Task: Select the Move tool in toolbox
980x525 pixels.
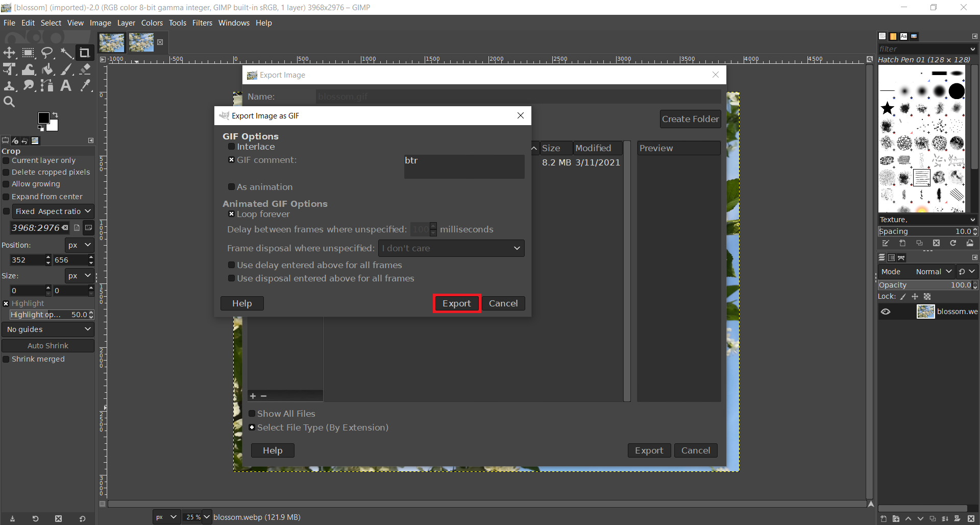Action: (9, 53)
